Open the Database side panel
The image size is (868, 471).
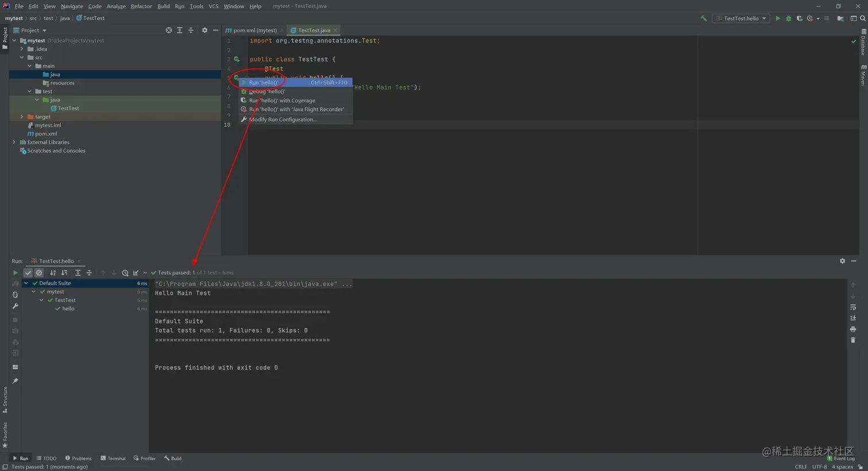pos(863,43)
